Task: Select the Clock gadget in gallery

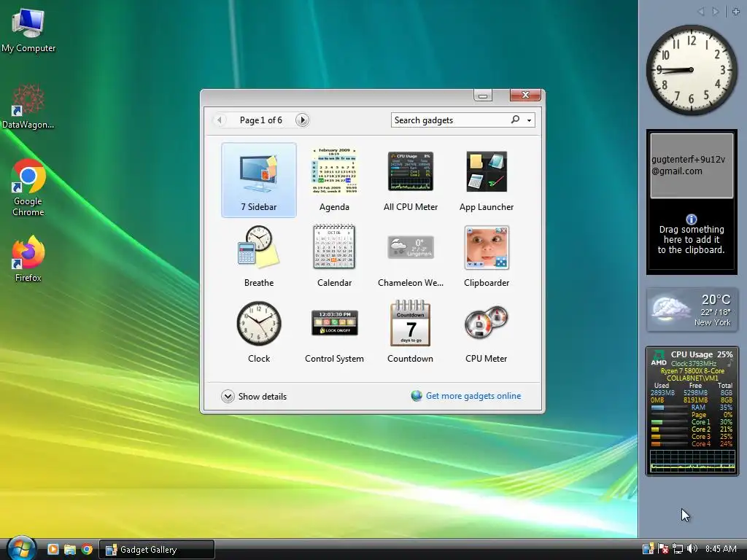Action: coord(259,332)
